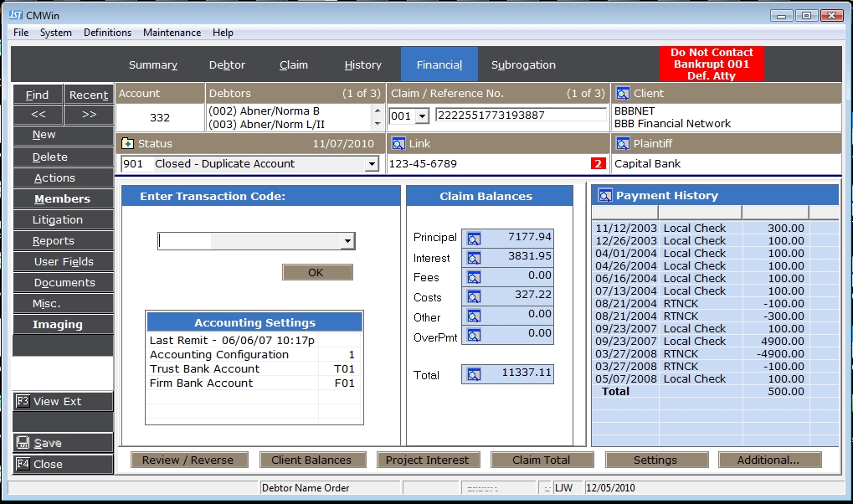
Task: Open Payment History lookup icon
Action: (604, 196)
